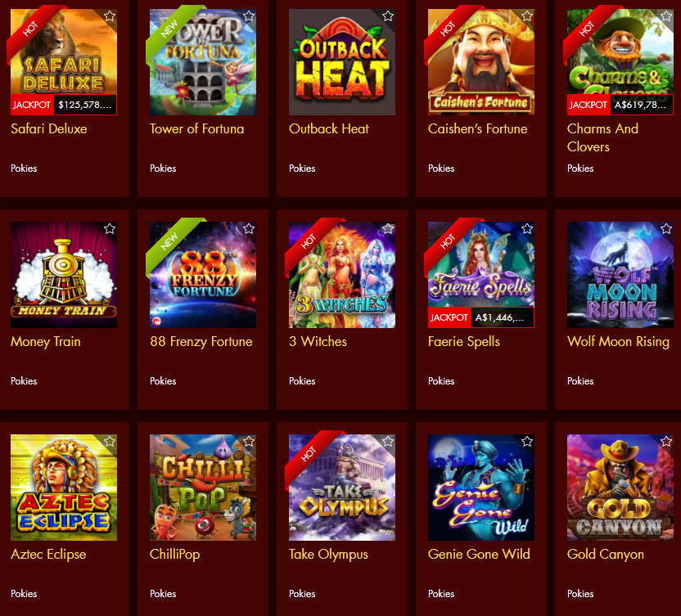Select the Take Olympus title link
Image resolution: width=681 pixels, height=616 pixels.
[328, 555]
